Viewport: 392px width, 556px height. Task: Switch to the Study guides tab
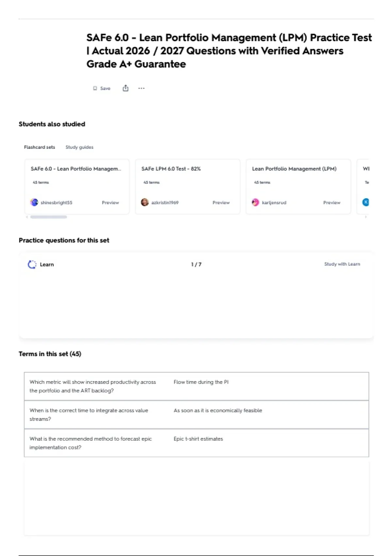[x=79, y=147]
